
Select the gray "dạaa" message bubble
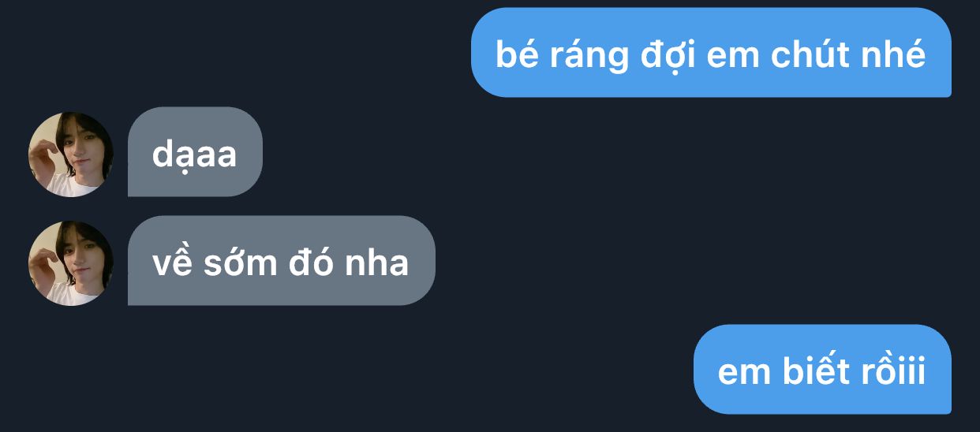click(x=195, y=151)
